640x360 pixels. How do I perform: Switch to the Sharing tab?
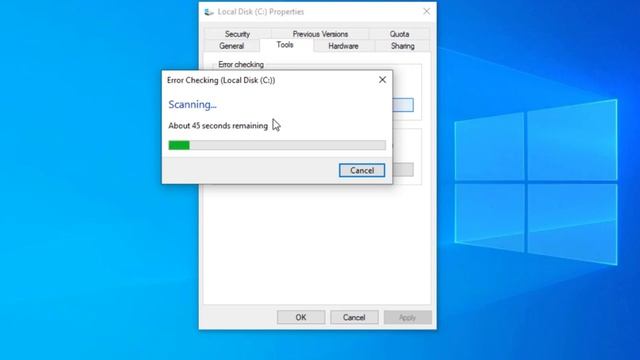(402, 46)
